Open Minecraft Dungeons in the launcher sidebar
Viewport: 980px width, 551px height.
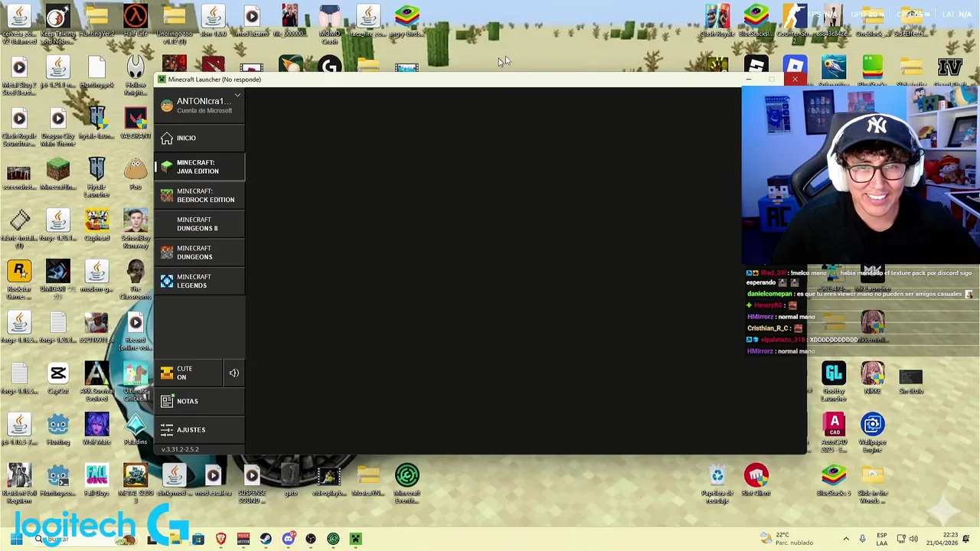(x=199, y=253)
